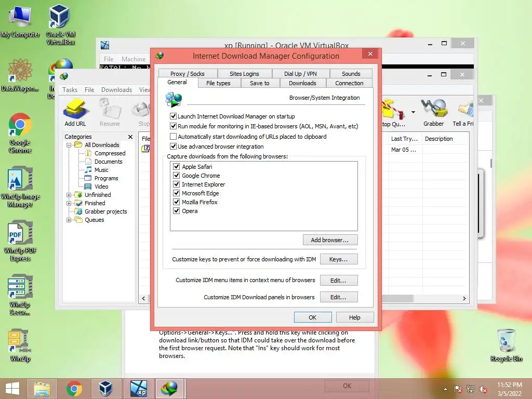532x399 pixels.
Task: Uncheck Internet Explorer browser capture
Action: (x=177, y=184)
